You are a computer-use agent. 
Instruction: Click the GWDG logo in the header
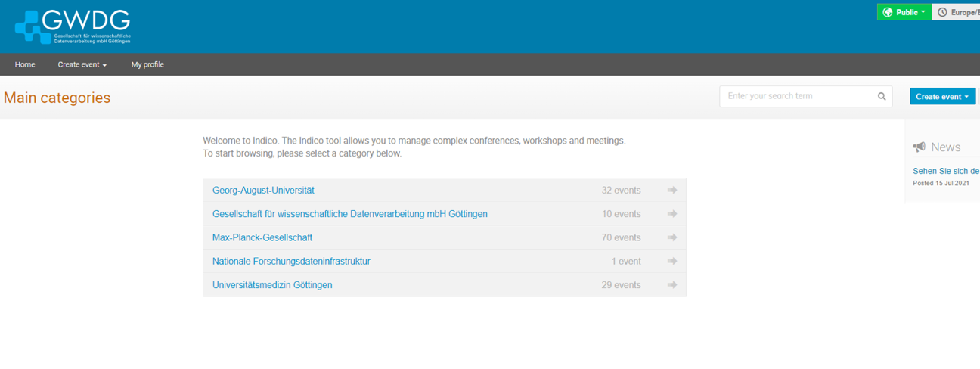pos(73,26)
